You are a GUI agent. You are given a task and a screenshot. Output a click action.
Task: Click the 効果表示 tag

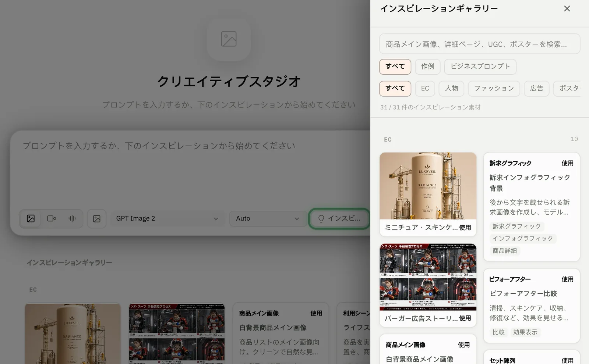tap(525, 332)
